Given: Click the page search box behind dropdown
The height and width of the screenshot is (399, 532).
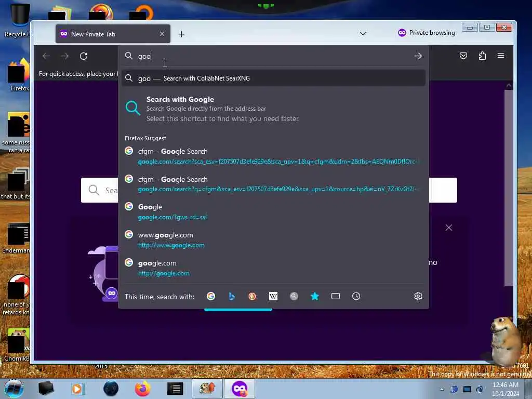Looking at the screenshot, I should [443, 190].
